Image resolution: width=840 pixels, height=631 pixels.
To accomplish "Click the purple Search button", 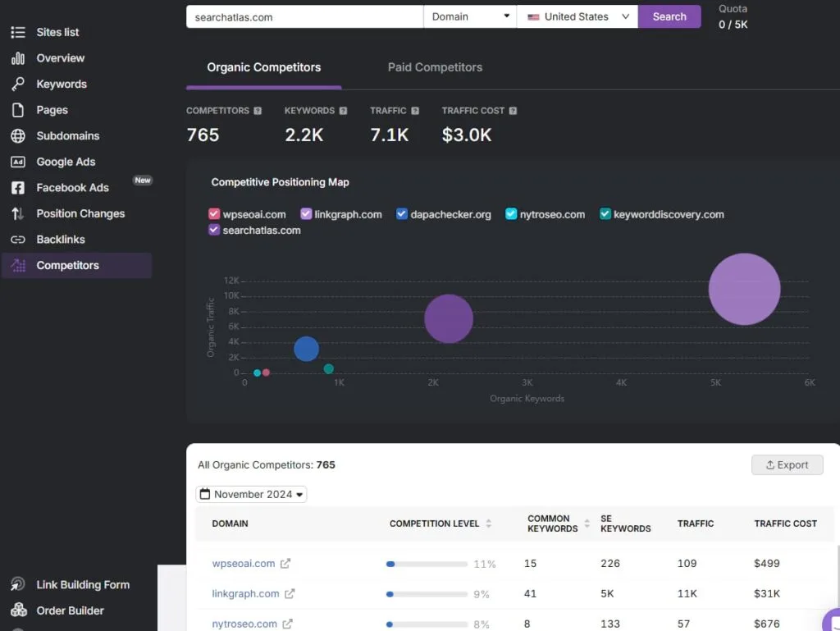I will 669,16.
